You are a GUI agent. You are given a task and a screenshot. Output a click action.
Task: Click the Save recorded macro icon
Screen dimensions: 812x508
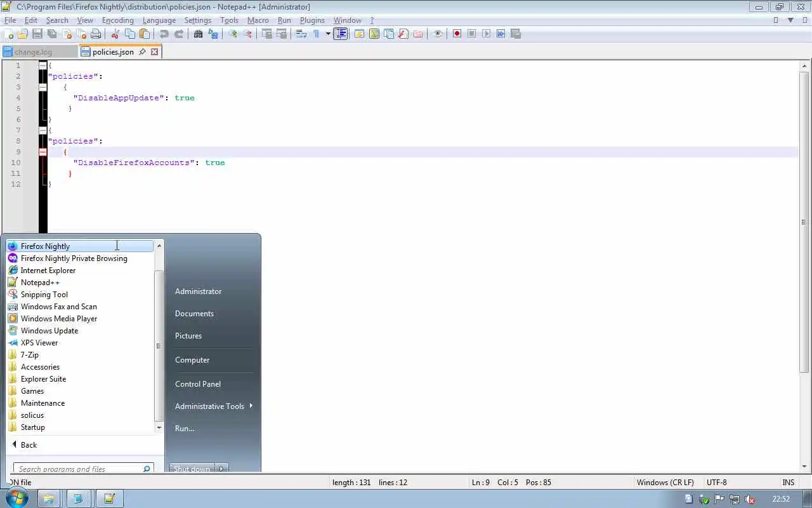pos(515,34)
